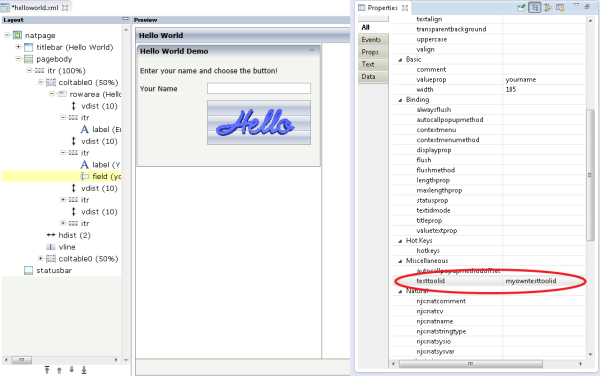
Task: Open the Props tab in Properties
Action: (370, 52)
